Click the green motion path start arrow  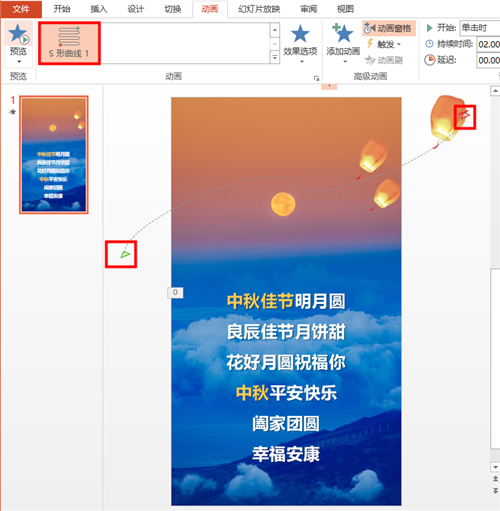(x=125, y=255)
